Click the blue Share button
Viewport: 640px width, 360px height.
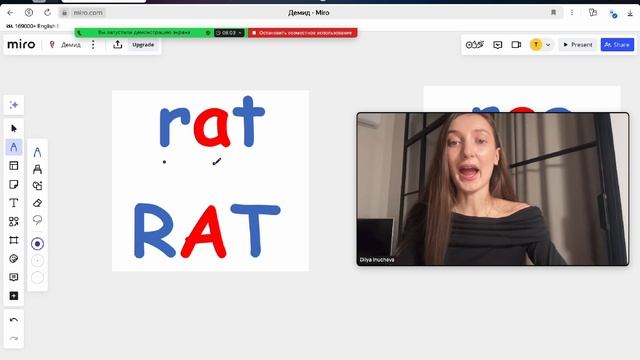[617, 45]
